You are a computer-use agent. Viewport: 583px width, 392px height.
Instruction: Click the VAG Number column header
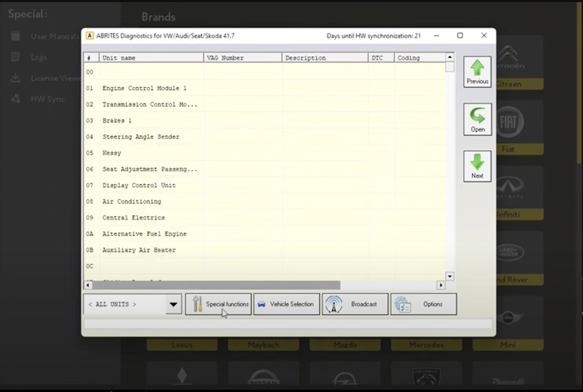(x=243, y=58)
